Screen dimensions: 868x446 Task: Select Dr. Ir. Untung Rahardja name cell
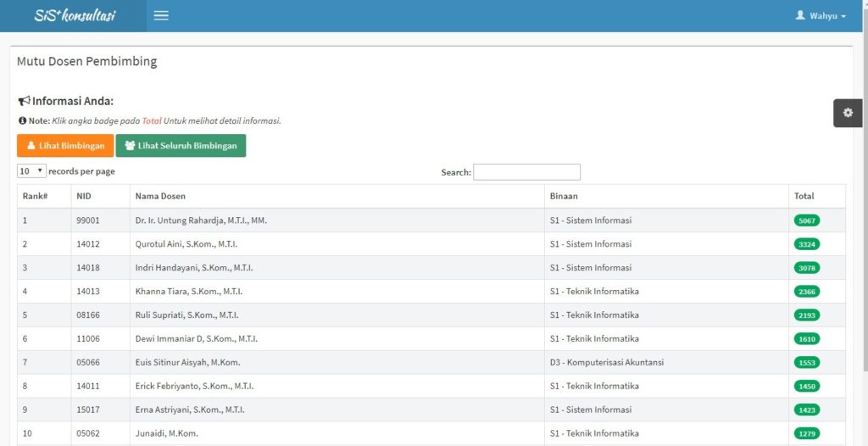click(x=337, y=220)
